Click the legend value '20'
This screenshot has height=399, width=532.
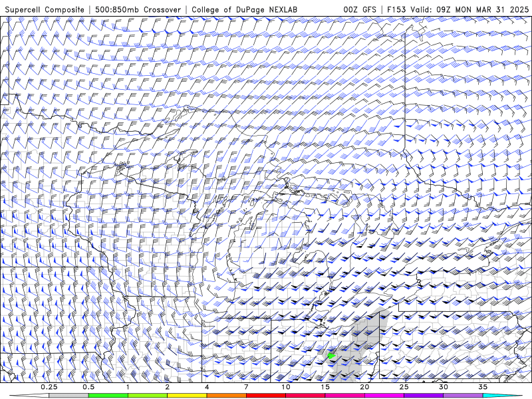click(x=364, y=387)
